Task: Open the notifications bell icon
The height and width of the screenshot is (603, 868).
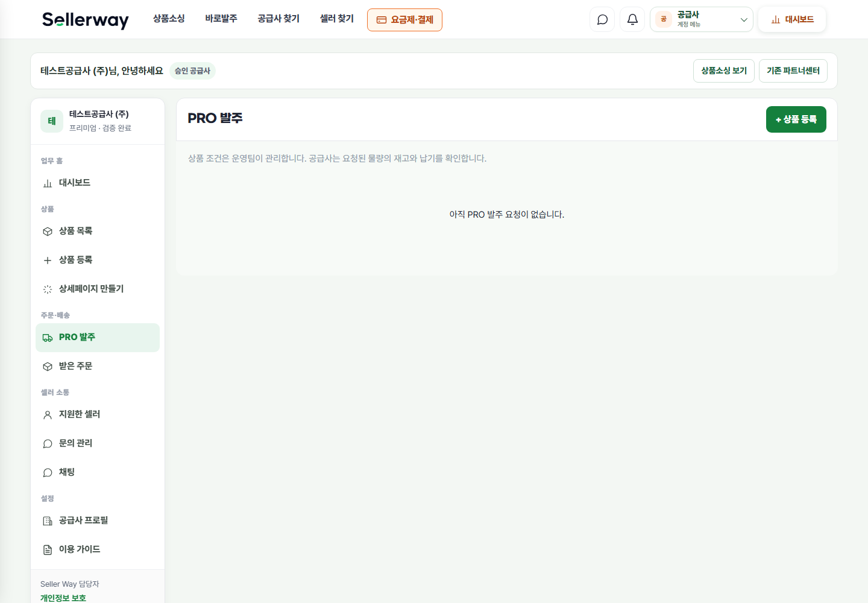Action: point(632,19)
